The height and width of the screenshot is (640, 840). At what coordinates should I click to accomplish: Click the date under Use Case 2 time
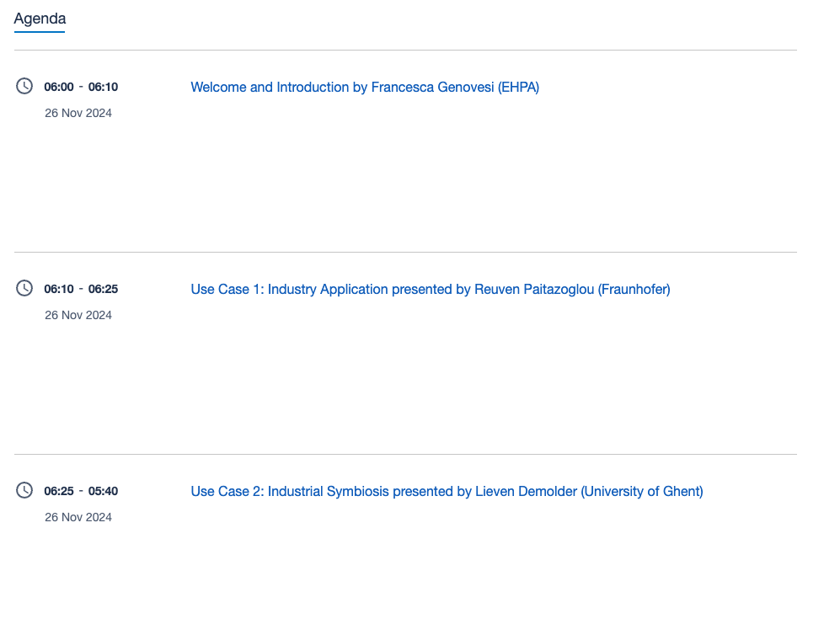78,517
